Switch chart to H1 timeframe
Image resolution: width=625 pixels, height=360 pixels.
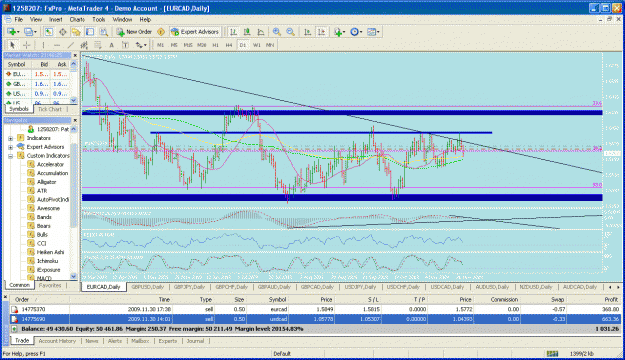(216, 45)
